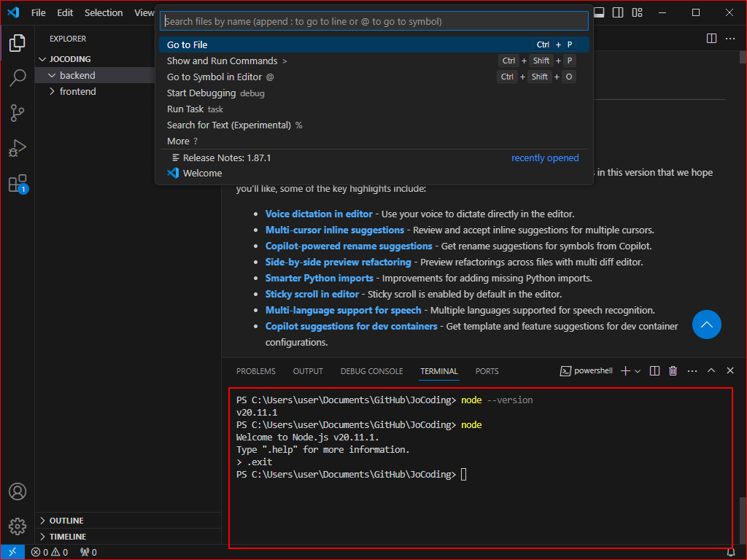Screen dimensions: 747x560
Task: Open the recently opened Welcome entry
Action: click(x=374, y=174)
